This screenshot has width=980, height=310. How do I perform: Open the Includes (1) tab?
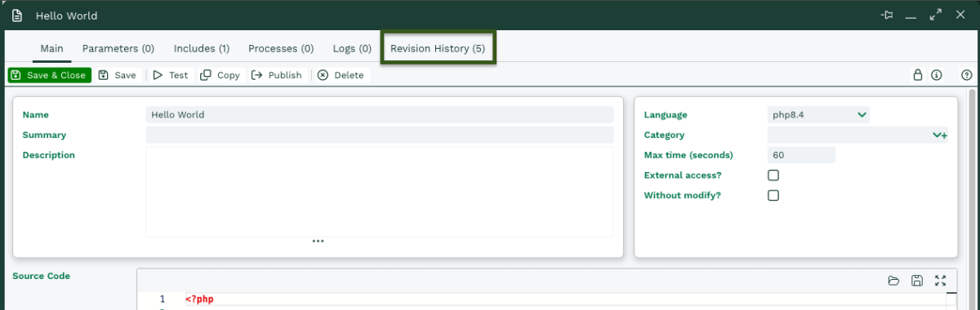pos(201,49)
